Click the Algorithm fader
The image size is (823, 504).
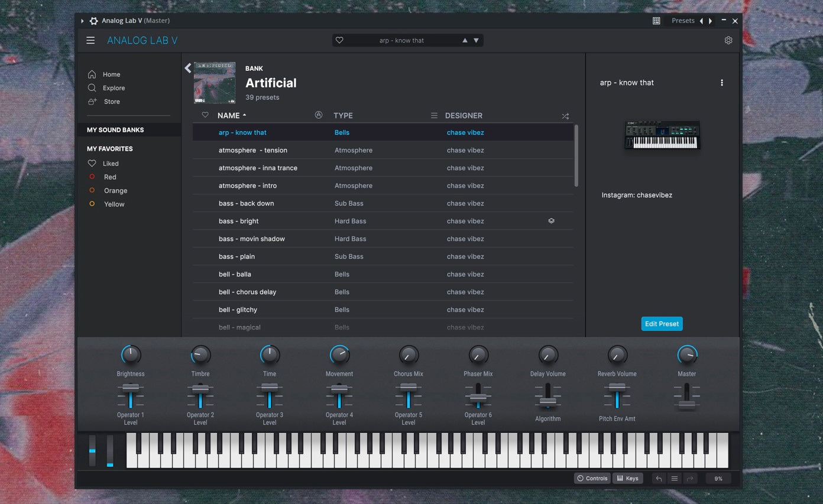pyautogui.click(x=548, y=396)
